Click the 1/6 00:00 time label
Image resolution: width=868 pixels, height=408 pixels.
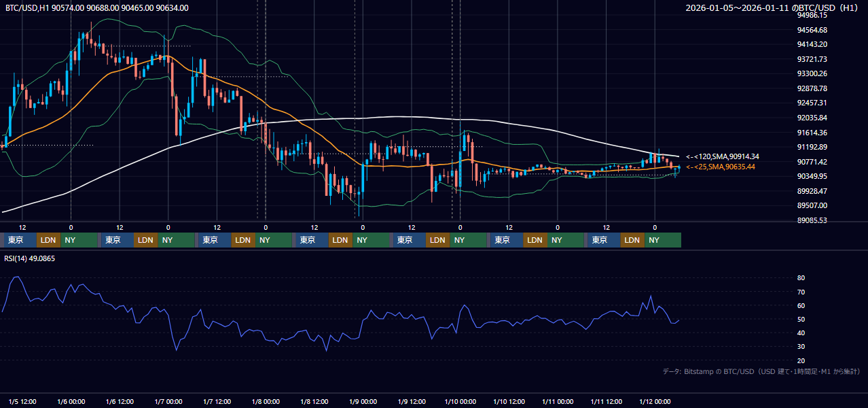71,401
